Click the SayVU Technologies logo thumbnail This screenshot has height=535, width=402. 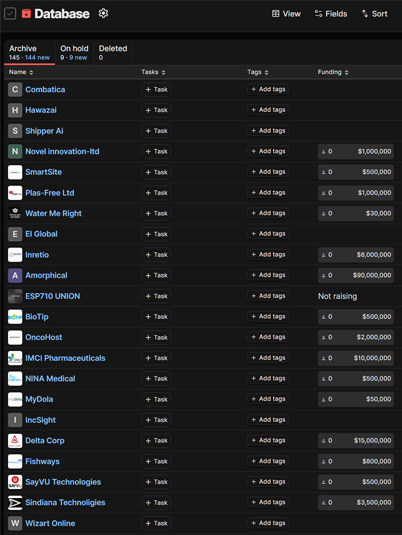15,482
